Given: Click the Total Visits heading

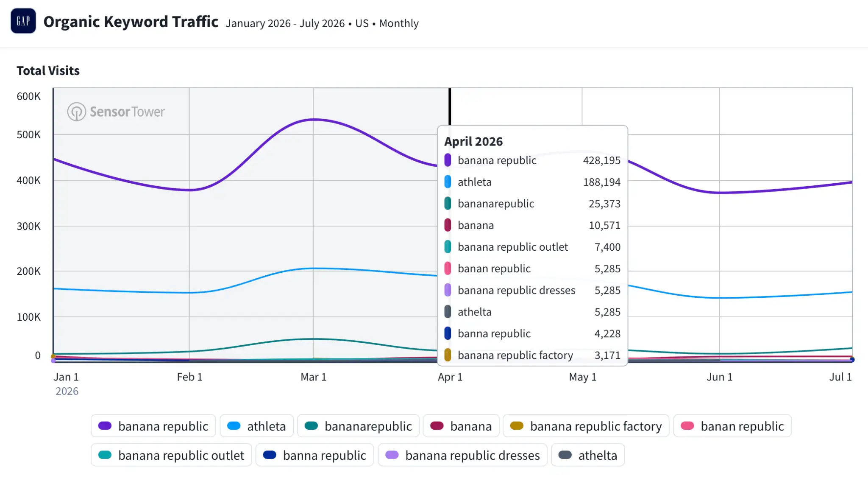Looking at the screenshot, I should (x=48, y=70).
